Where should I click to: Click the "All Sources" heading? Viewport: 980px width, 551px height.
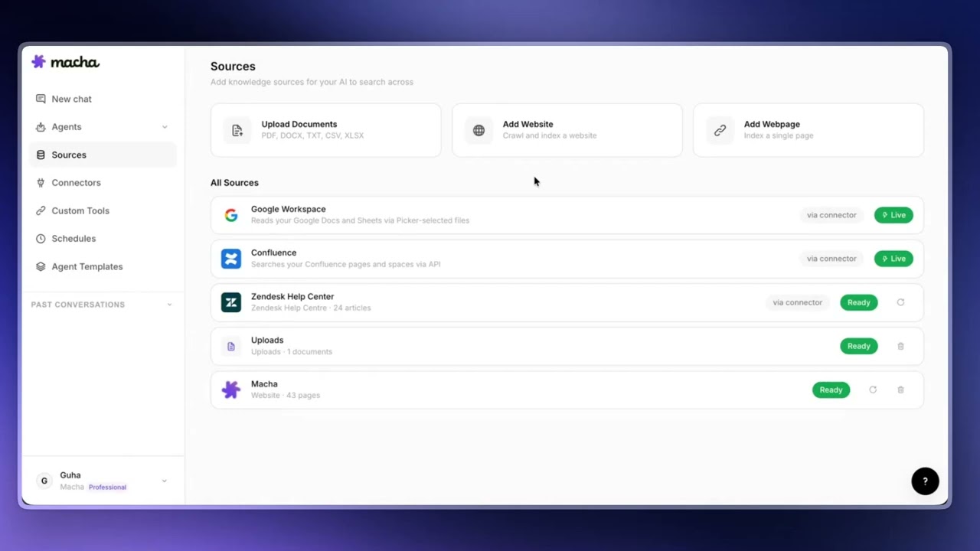click(234, 183)
